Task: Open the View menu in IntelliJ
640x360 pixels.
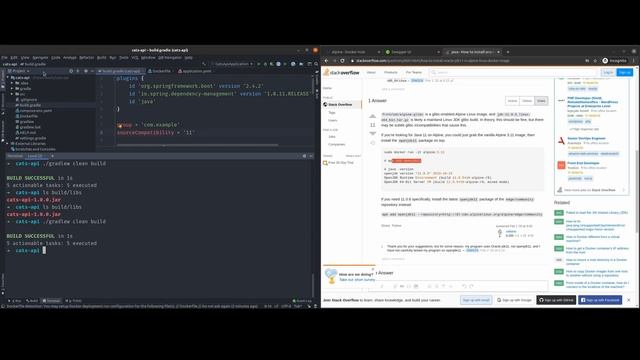Action: click(x=25, y=58)
